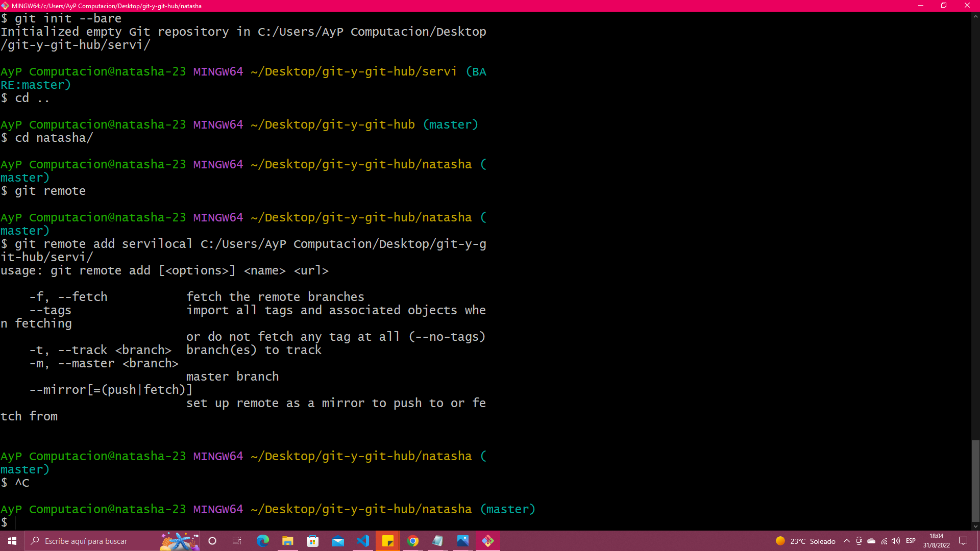This screenshot has width=980, height=551.
Task: Click the terminal vertical scrollbar thumb
Action: pos(975,481)
